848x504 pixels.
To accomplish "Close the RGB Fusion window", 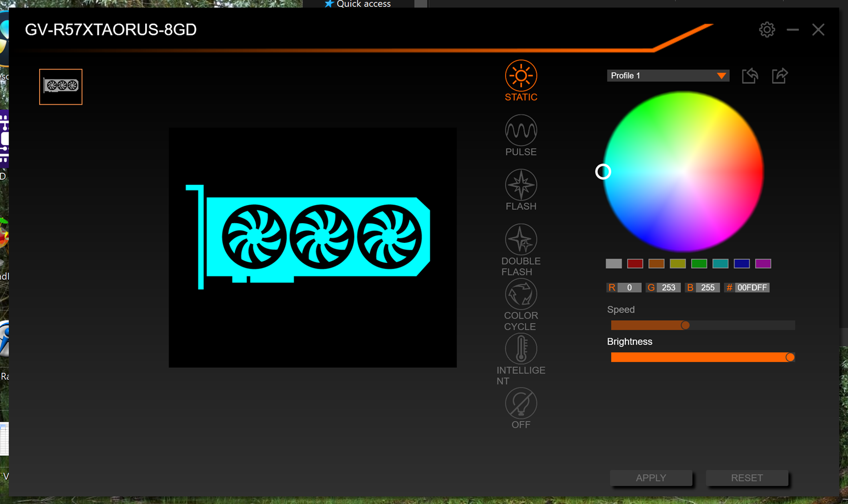I will [818, 30].
